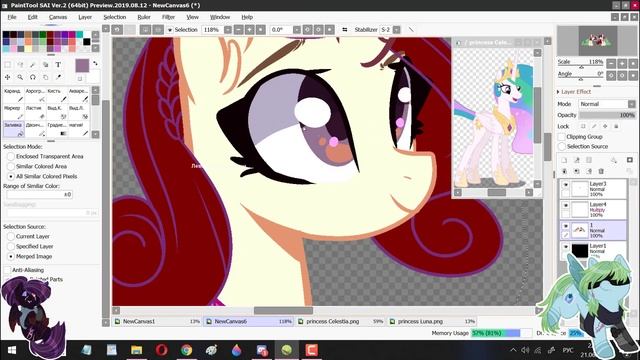The width and height of the screenshot is (640, 360).
Task: Choose the Ластик eraser tool
Action: pyautogui.click(x=35, y=112)
